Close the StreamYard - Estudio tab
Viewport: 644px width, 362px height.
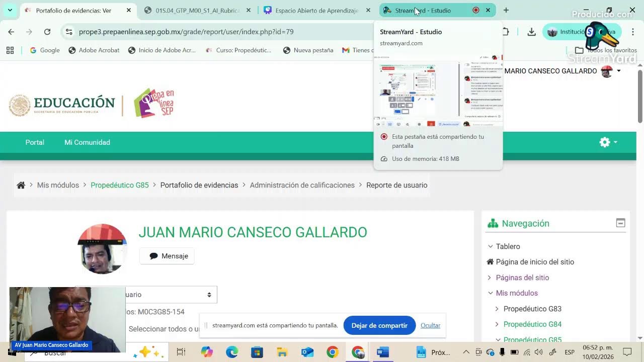[488, 10]
